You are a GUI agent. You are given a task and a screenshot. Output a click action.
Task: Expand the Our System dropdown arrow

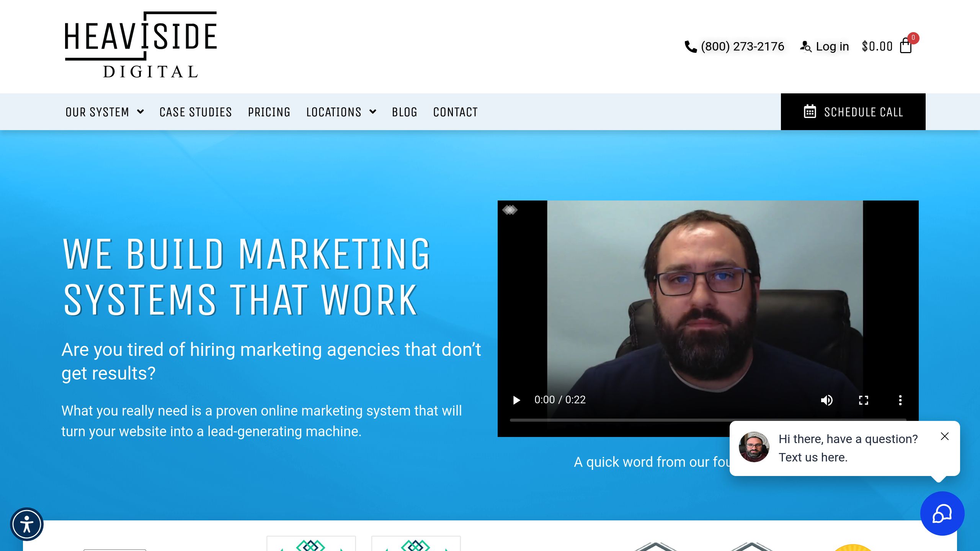(140, 112)
